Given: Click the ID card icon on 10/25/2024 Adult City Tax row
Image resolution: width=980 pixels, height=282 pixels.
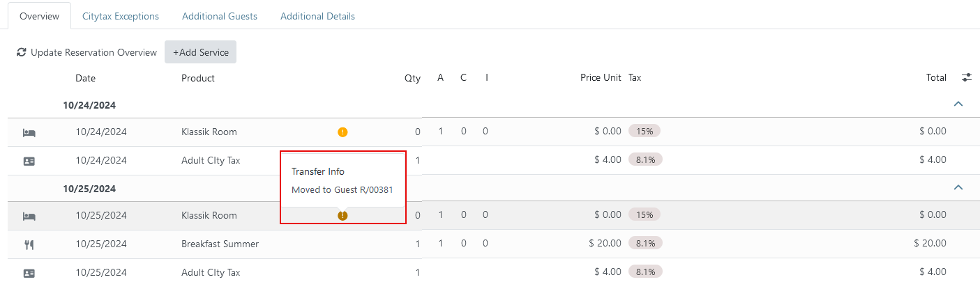Looking at the screenshot, I should point(29,273).
